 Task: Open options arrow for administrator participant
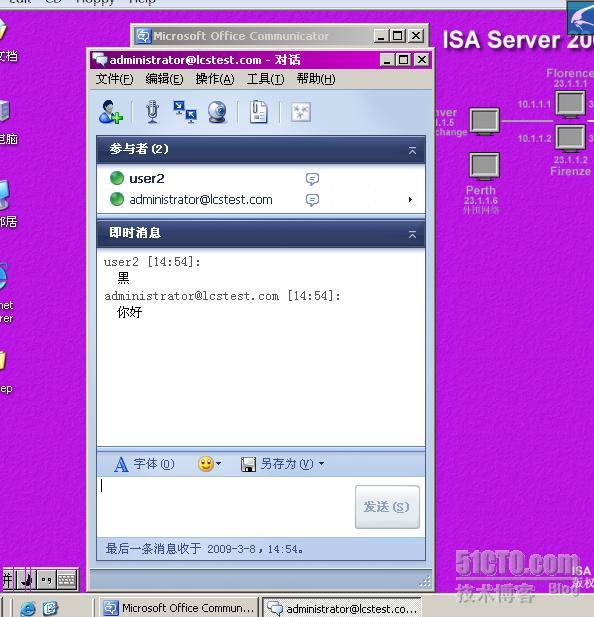(410, 200)
